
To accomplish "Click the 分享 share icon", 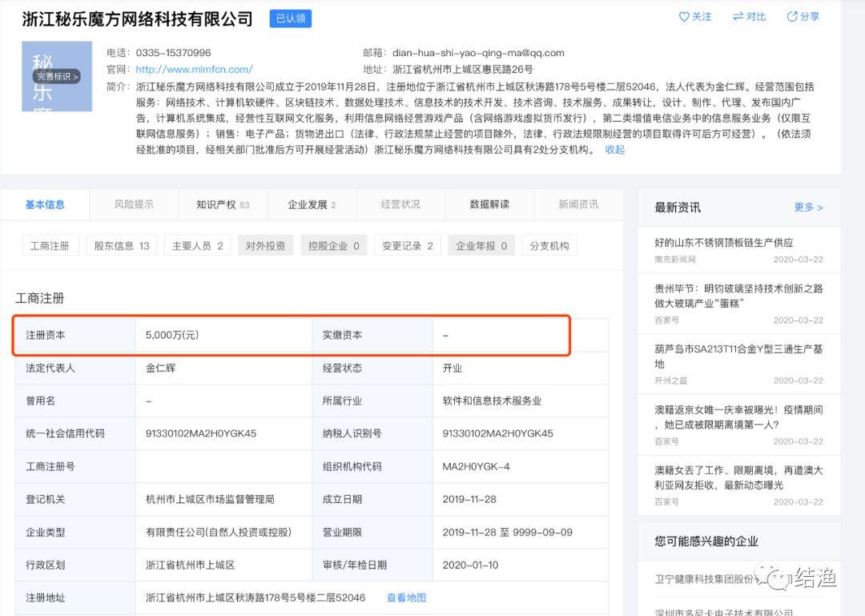I will tap(792, 17).
